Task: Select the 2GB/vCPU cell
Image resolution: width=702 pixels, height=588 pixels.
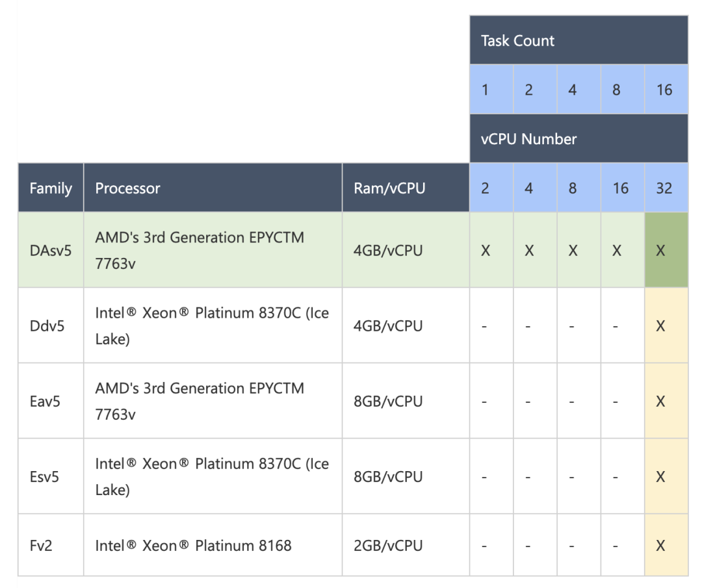Action: tap(406, 545)
